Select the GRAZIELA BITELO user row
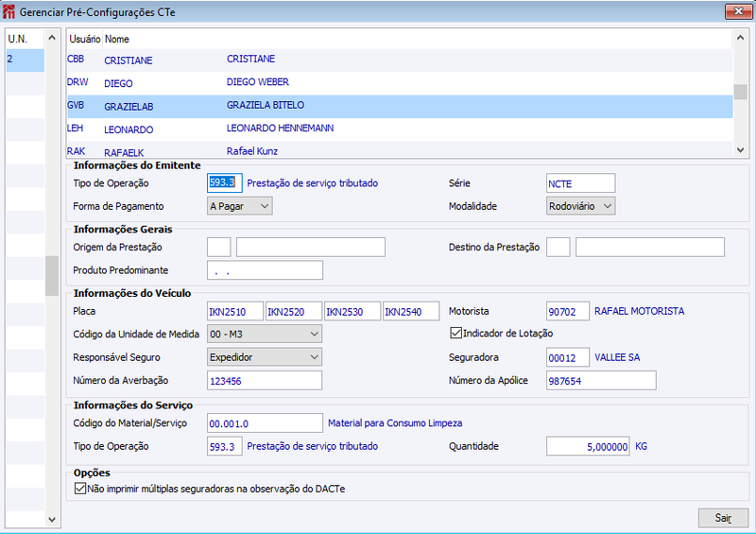 [399, 106]
